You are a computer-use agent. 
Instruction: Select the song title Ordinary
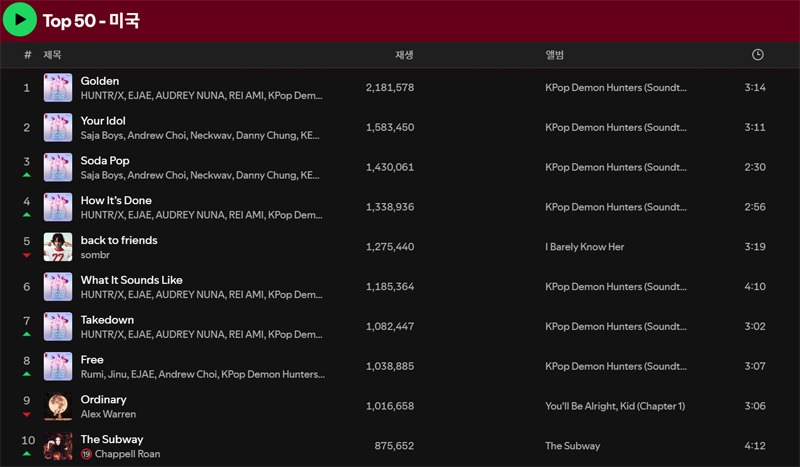104,400
